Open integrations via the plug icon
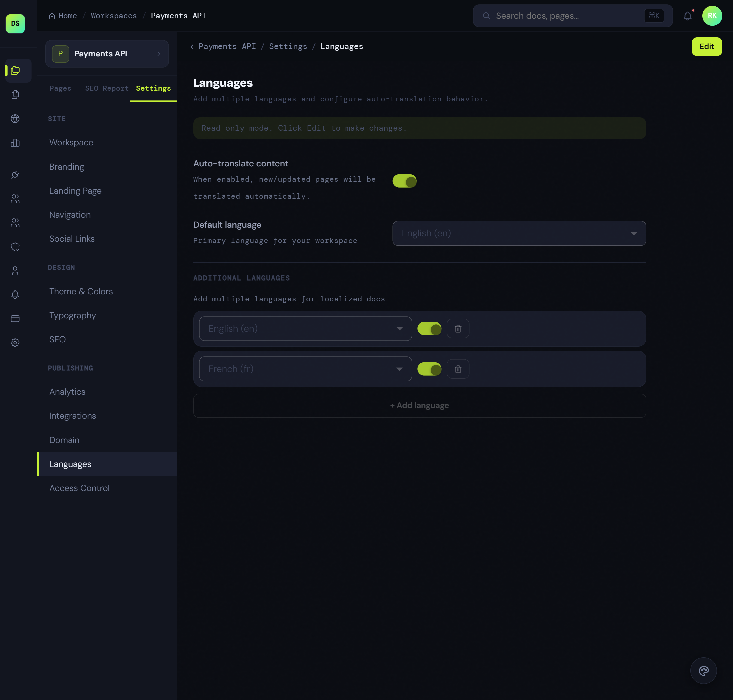Viewport: 733px width, 700px height. tap(15, 174)
